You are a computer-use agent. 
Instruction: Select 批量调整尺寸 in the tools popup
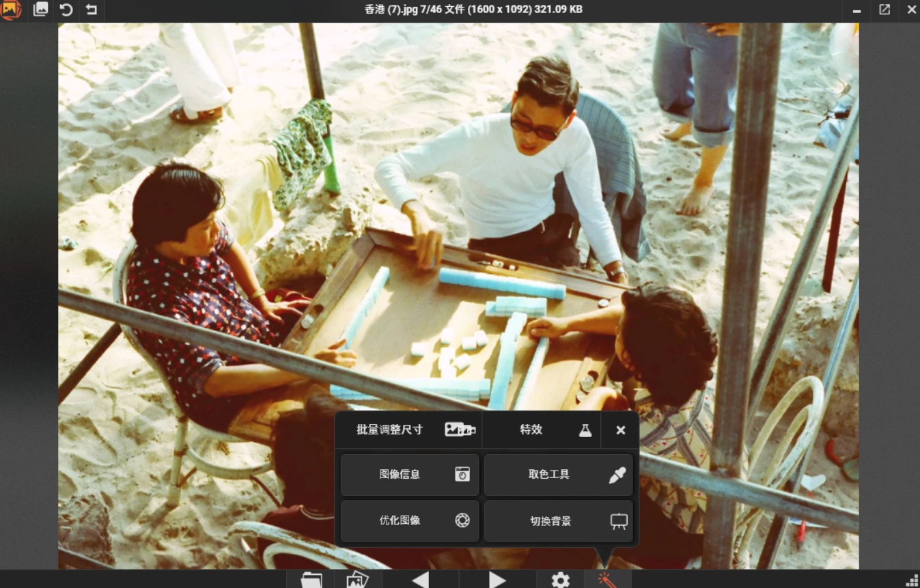tap(408, 430)
